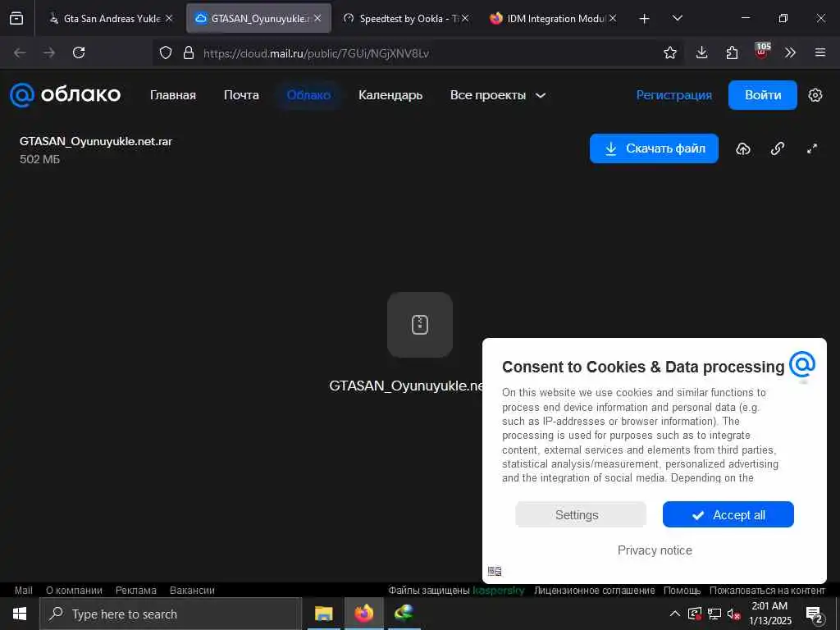This screenshot has height=630, width=840.
Task: Switch to the IDM Integration Module tab
Action: (554, 18)
